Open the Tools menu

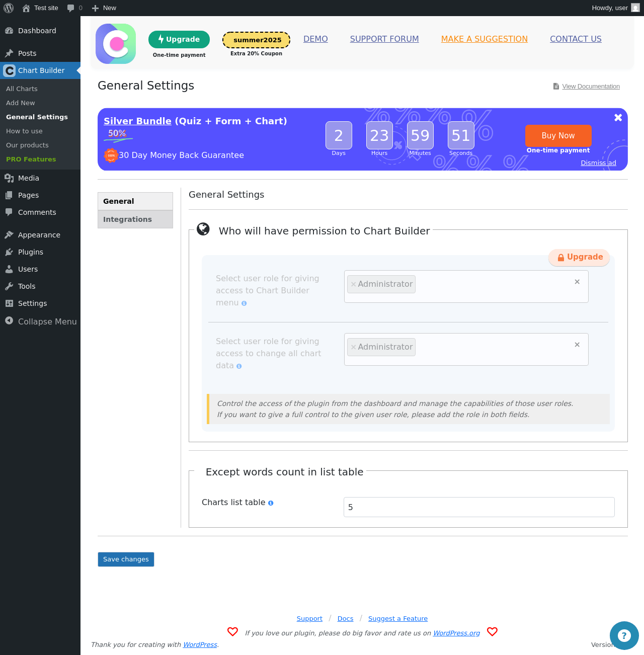[40, 286]
